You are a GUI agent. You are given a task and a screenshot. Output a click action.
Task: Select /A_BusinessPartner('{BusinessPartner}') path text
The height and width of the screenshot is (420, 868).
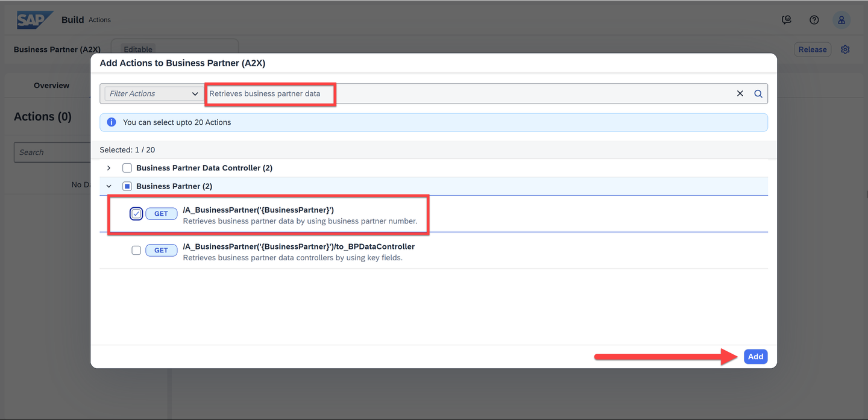tap(259, 210)
